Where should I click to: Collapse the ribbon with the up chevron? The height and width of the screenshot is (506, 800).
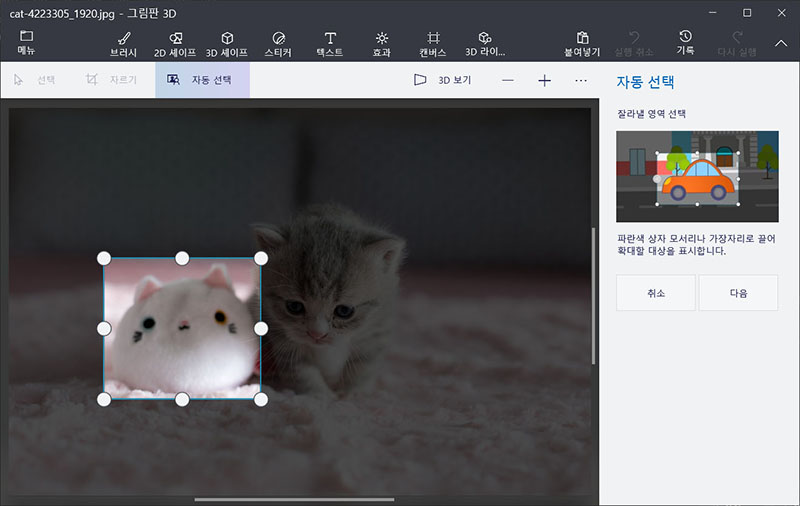click(781, 44)
